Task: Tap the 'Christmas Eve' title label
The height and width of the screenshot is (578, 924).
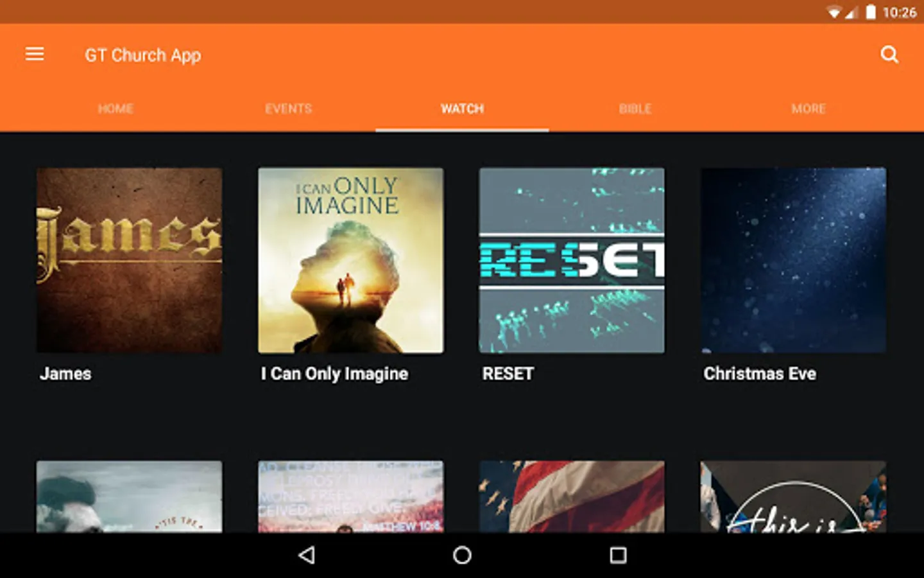Action: (x=760, y=373)
